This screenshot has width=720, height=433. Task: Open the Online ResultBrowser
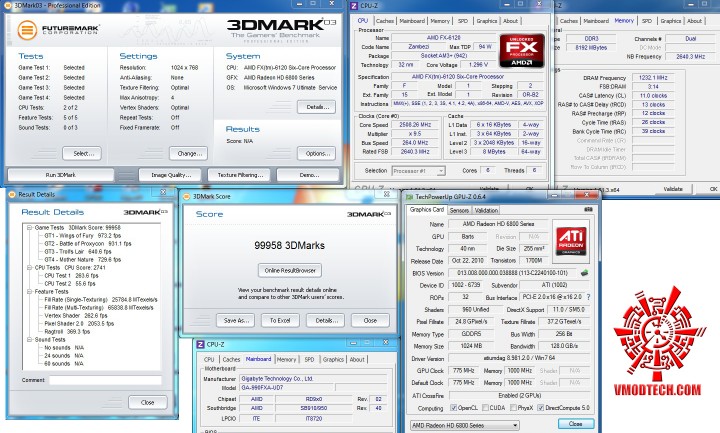pos(290,270)
